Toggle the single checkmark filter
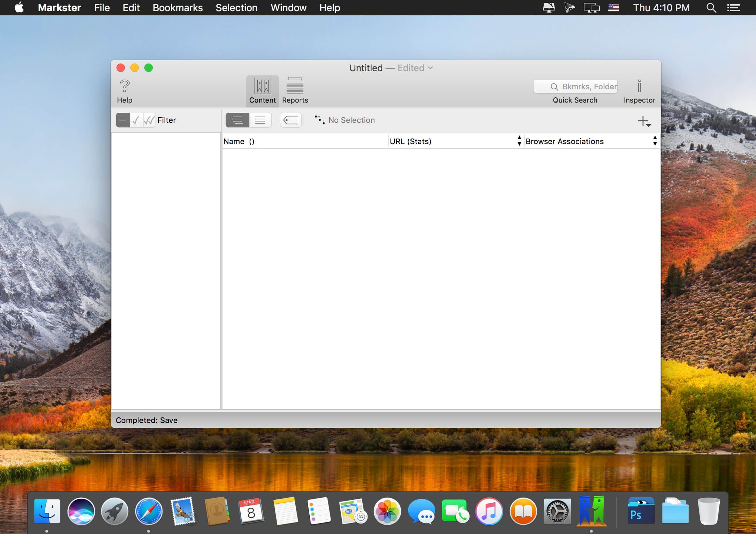 pos(136,120)
